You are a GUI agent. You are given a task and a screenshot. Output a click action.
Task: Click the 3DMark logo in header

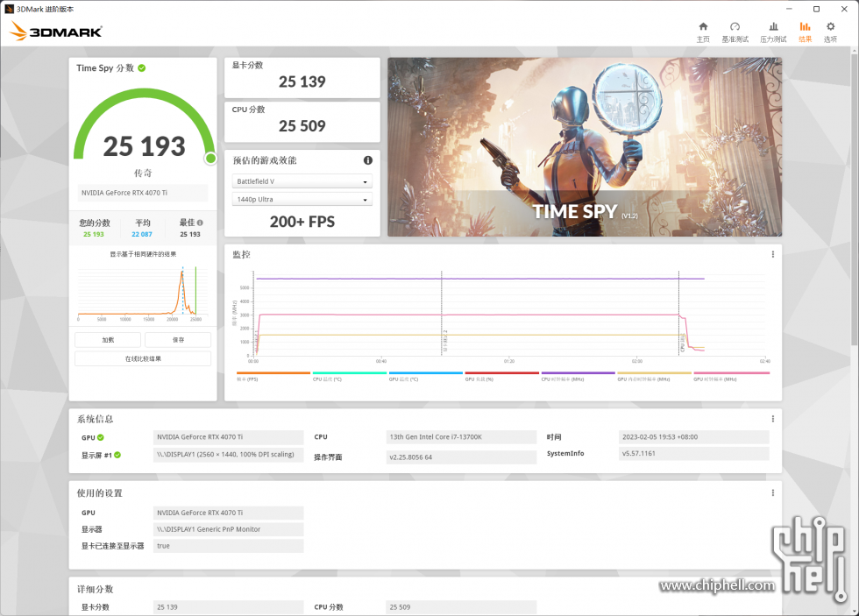coord(56,32)
